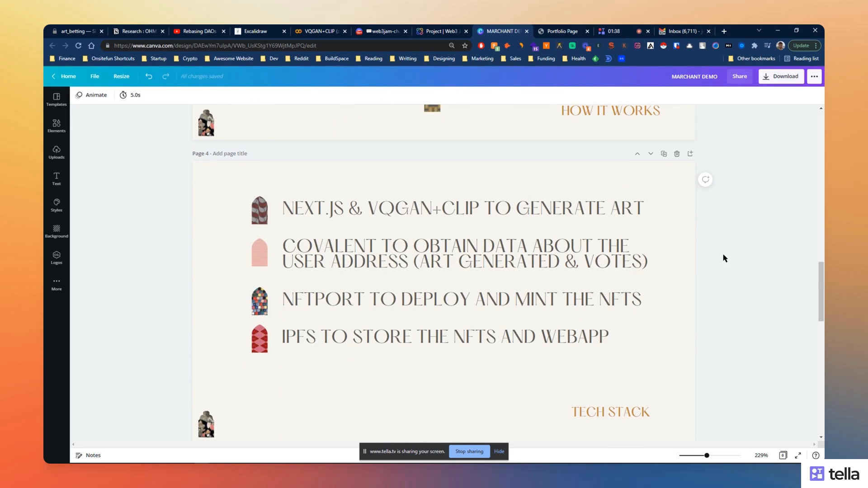Move Page 4 down
The image size is (868, 488).
pyautogui.click(x=651, y=154)
